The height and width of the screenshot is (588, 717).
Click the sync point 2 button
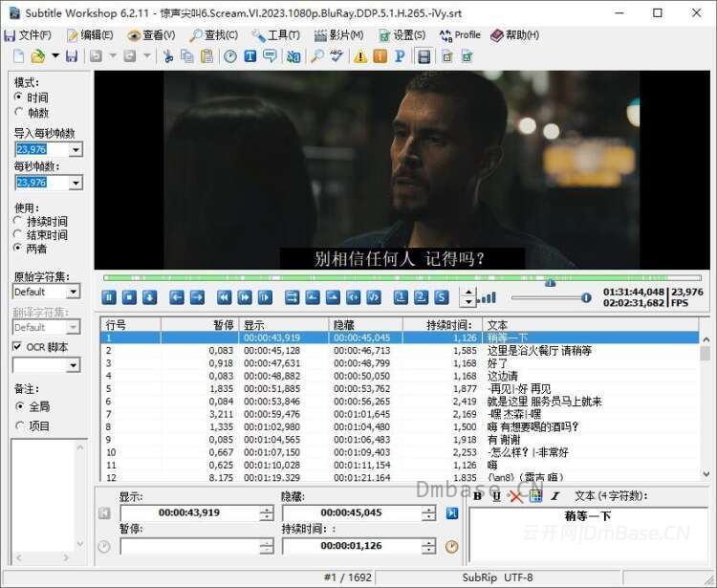421,297
